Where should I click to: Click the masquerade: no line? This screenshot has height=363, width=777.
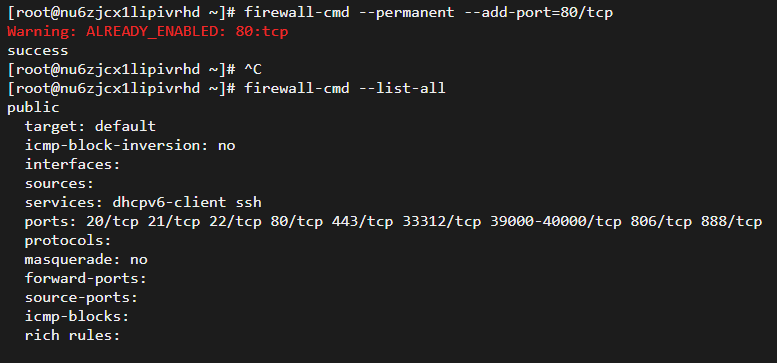click(x=86, y=259)
